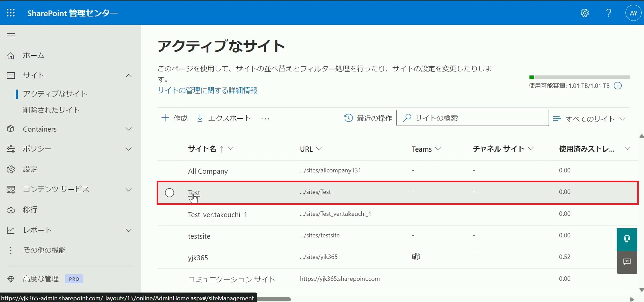
Task: Click the storage usage progress bar
Action: [x=579, y=77]
